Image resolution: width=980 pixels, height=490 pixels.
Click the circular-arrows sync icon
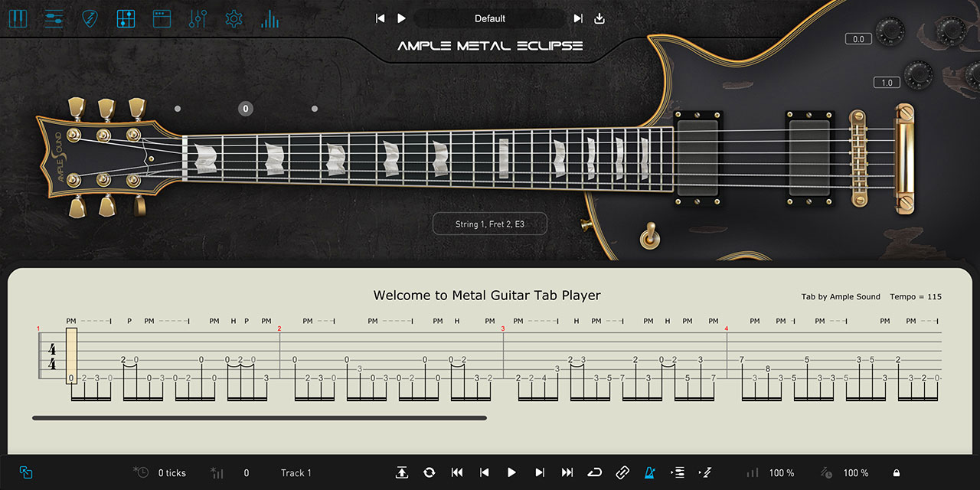(x=430, y=472)
